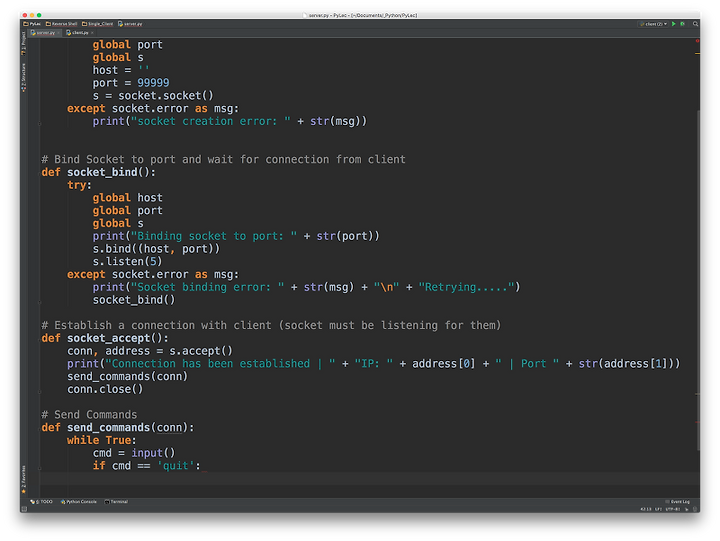Screen dimensions: 720x541
Task: Click the port value 99999
Action: click(x=153, y=83)
